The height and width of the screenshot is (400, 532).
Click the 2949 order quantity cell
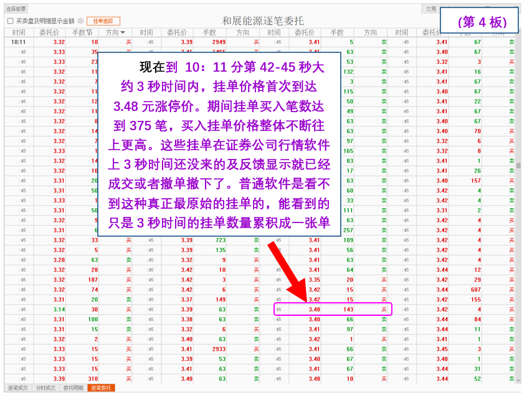coord(218,42)
